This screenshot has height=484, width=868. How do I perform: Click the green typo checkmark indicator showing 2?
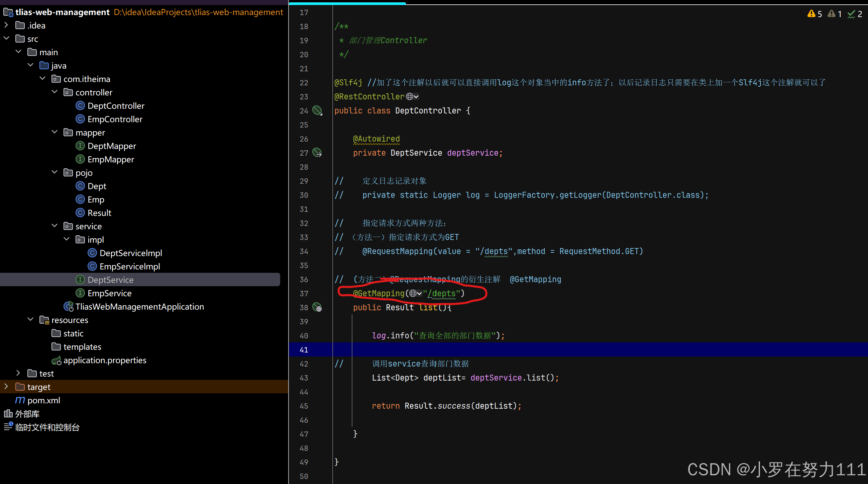pos(855,14)
